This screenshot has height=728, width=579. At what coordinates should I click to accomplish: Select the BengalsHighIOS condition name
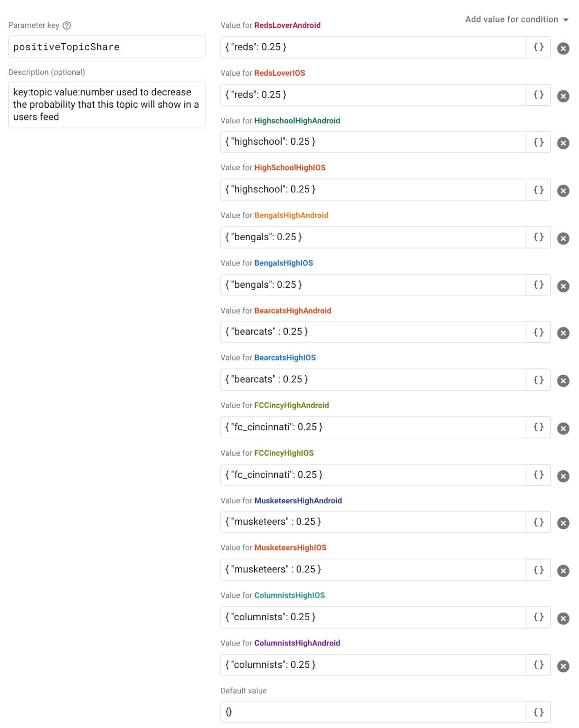click(x=283, y=263)
